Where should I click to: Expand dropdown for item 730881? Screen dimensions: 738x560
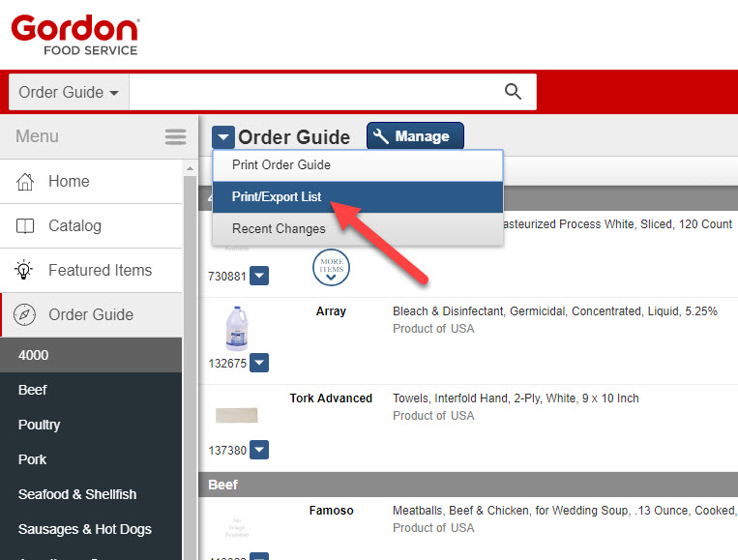(259, 276)
